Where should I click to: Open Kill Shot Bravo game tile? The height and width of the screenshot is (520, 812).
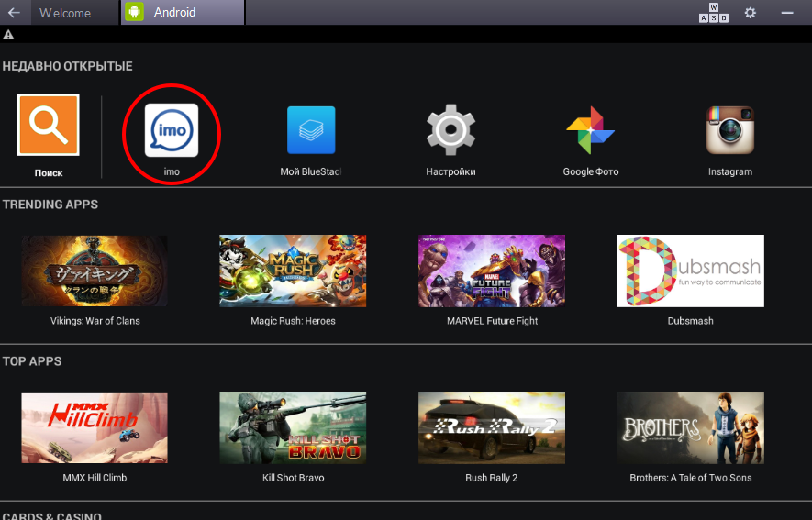pyautogui.click(x=293, y=427)
